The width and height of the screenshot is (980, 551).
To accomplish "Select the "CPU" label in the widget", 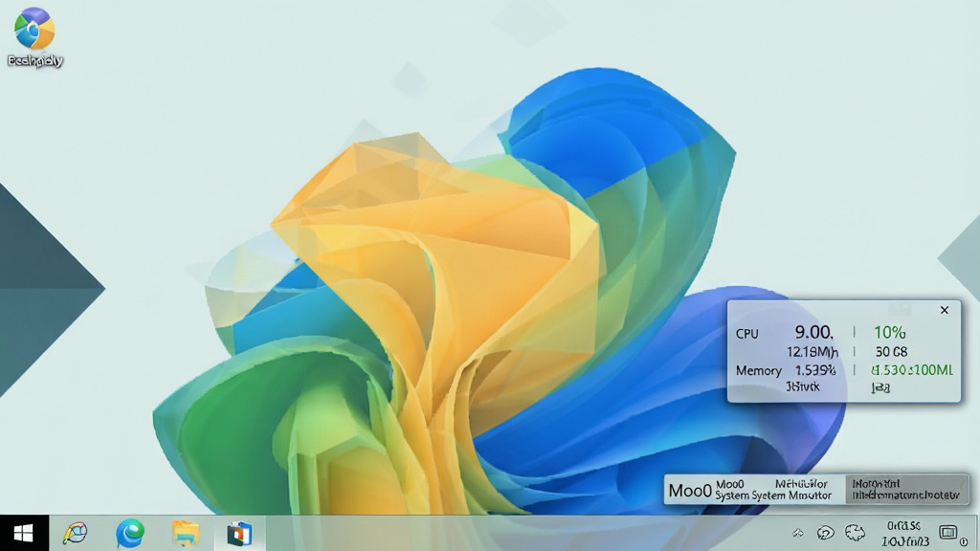I will [746, 334].
